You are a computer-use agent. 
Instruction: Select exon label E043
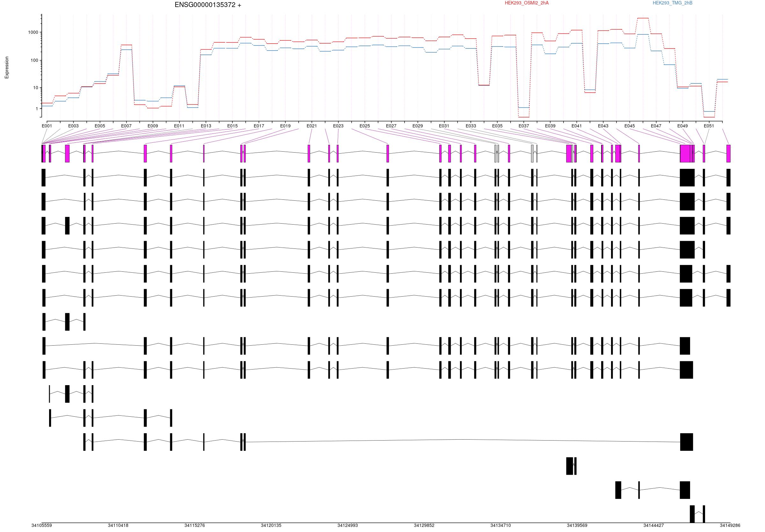click(x=603, y=126)
